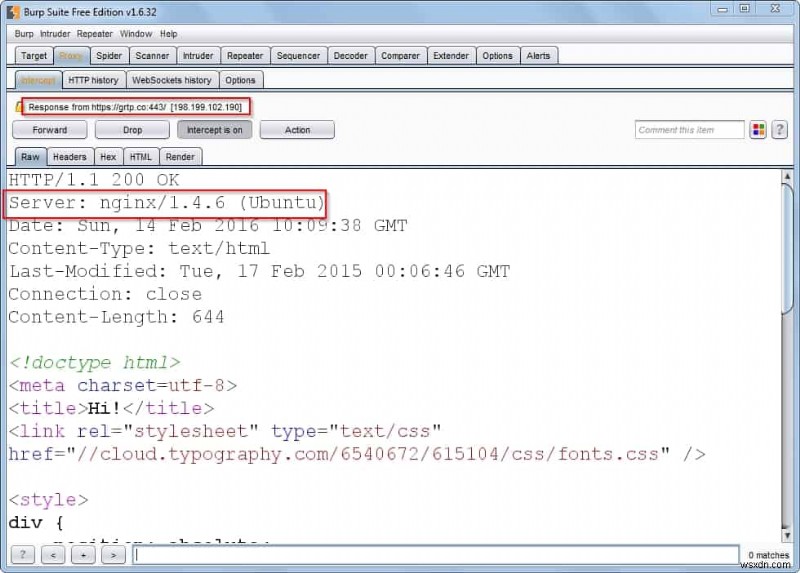Click the HTTP/1.1 200 OK line
Screen dimensions: 800x573
pyautogui.click(x=94, y=180)
